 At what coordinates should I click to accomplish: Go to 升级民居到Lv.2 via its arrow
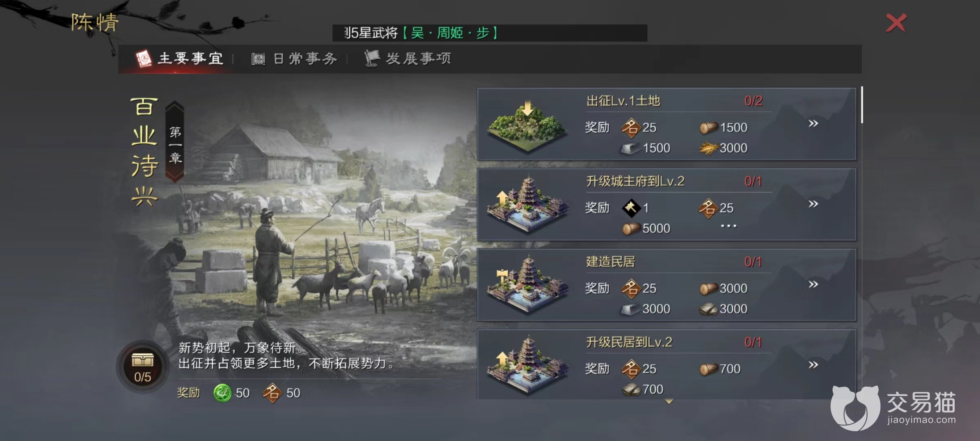coord(813,365)
